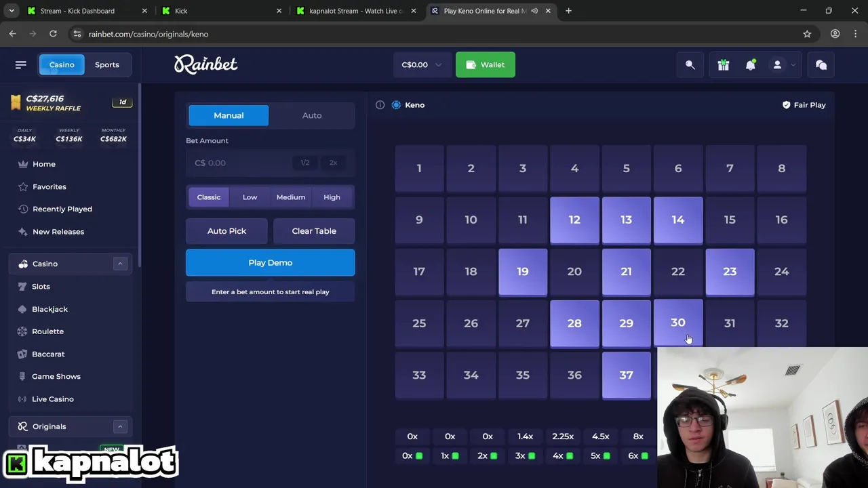Bookmark this page with star icon
This screenshot has width=868, height=488.
click(807, 34)
